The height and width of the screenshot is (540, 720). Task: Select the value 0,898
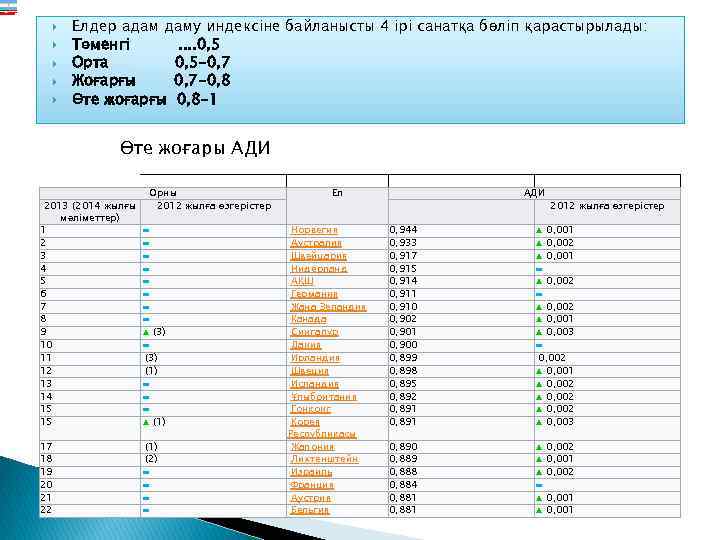[403, 370]
